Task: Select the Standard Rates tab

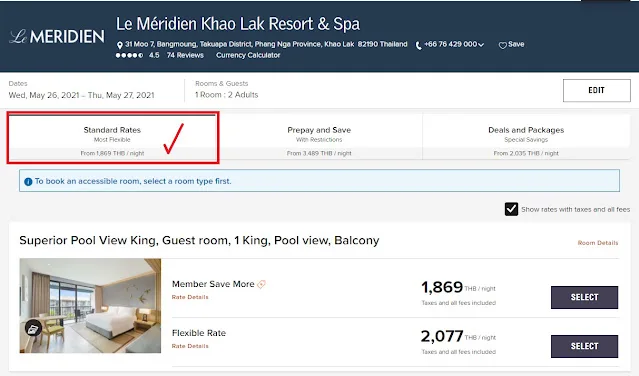Action: click(x=112, y=137)
